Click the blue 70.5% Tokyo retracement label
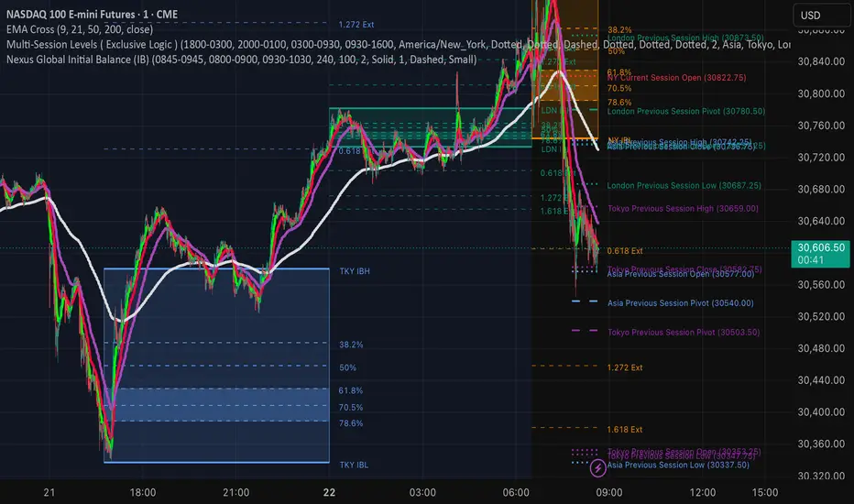 [x=351, y=408]
